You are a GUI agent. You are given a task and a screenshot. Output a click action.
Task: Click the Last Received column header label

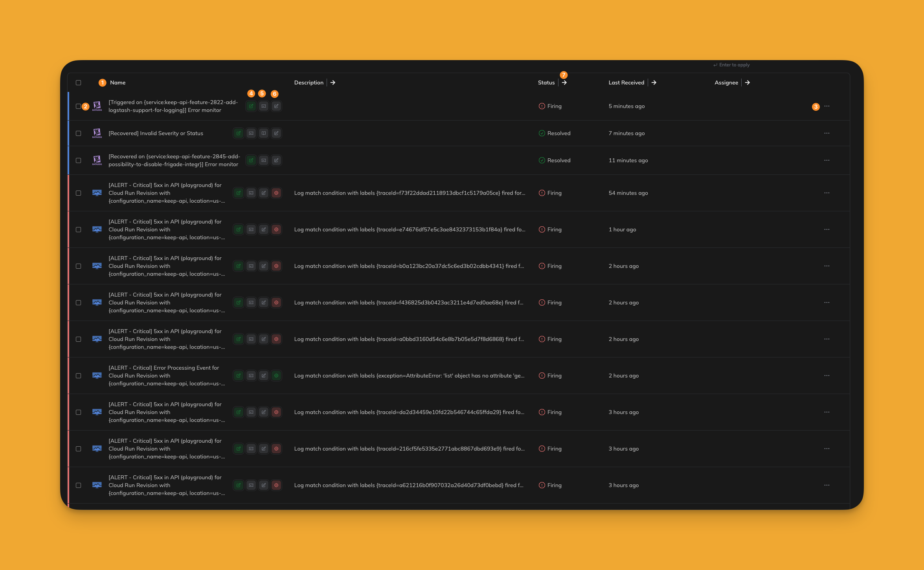point(626,82)
